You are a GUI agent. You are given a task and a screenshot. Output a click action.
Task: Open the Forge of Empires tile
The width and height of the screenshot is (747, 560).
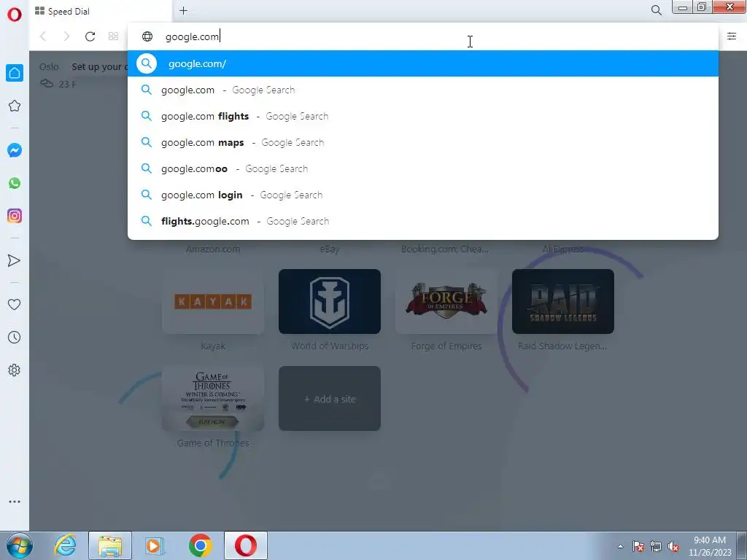point(446,301)
